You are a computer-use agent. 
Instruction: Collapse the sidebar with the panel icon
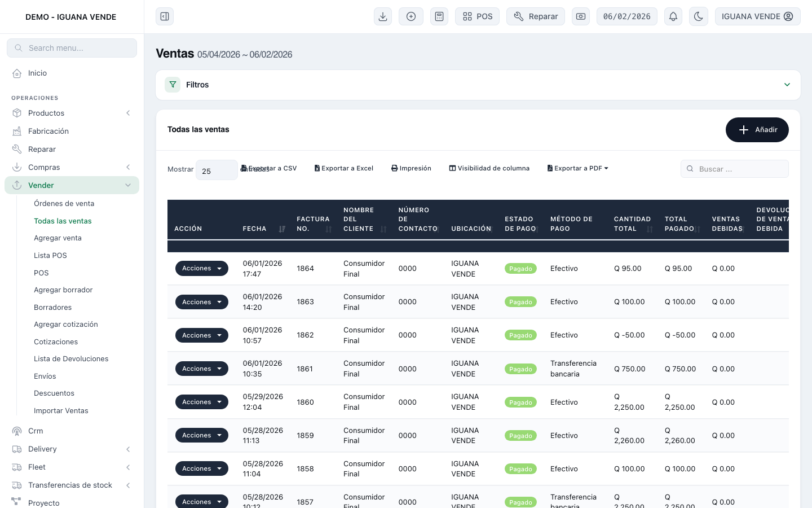pyautogui.click(x=165, y=16)
